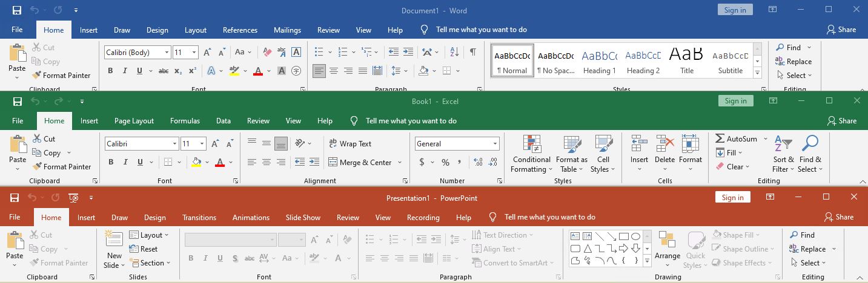This screenshot has width=868, height=283.
Task: Open Excel Formulas tab
Action: [185, 121]
